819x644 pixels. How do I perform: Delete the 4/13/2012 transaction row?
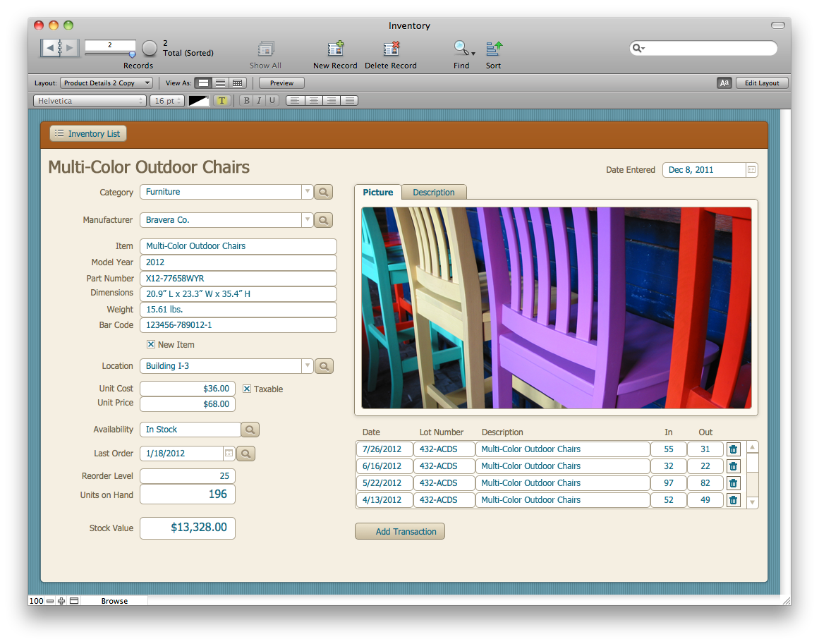734,500
